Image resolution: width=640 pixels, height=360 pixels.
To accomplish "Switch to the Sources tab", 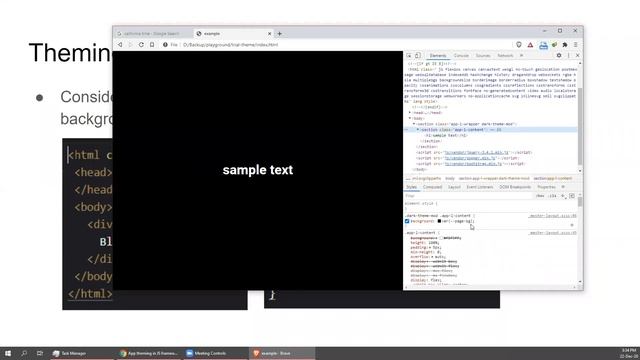I will click(x=483, y=56).
